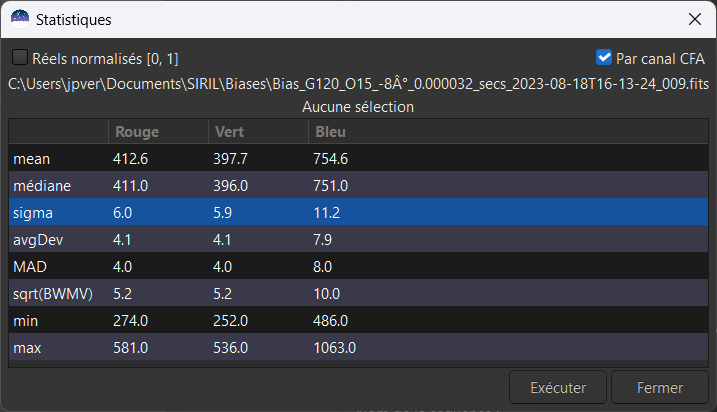Uncheck the Par canal CFA checkbox
Screen dimensions: 717x412
click(603, 58)
